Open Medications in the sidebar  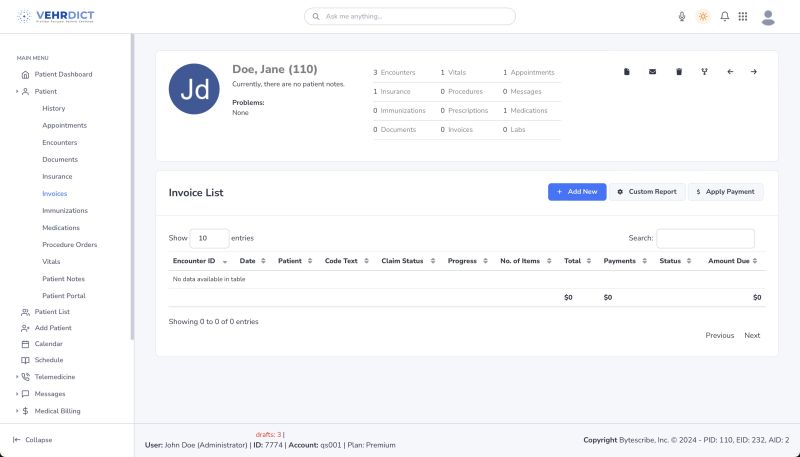point(61,227)
